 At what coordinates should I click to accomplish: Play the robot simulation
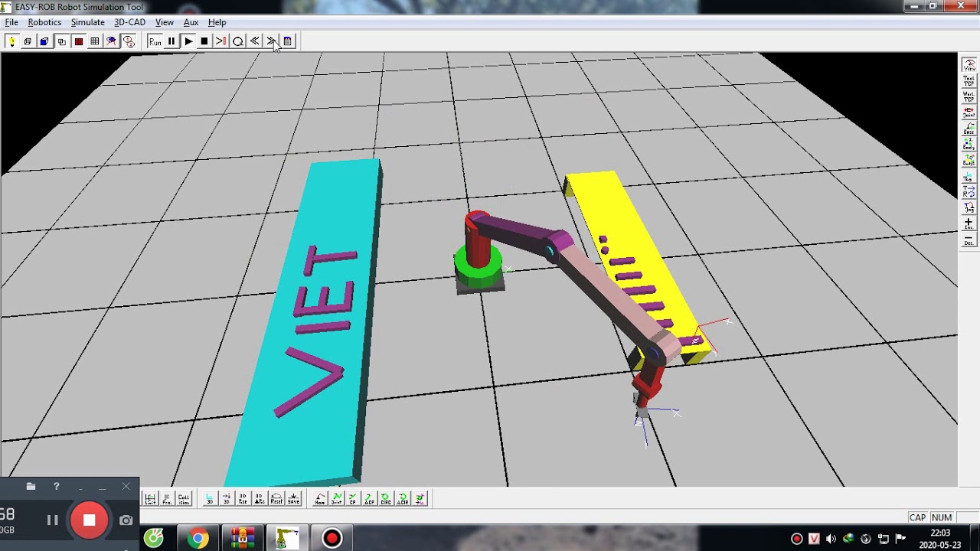(x=188, y=41)
